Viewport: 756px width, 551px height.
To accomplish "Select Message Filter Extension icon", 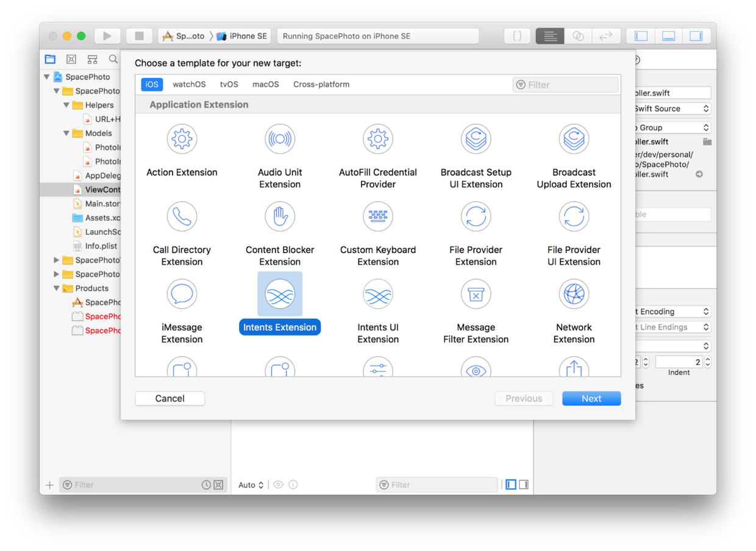I will pyautogui.click(x=476, y=294).
